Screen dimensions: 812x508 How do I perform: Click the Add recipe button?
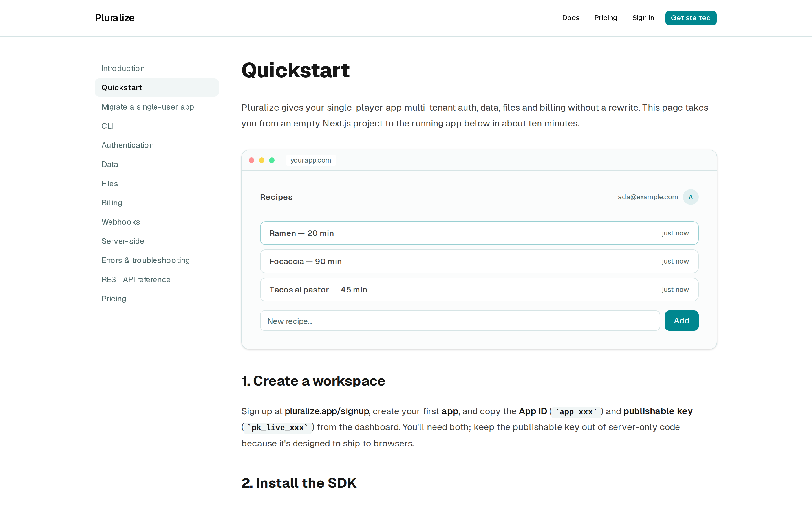[681, 321]
